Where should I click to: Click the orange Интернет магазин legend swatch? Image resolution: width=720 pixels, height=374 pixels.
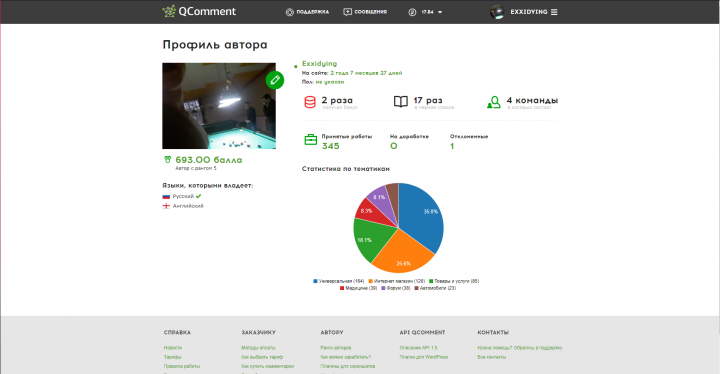tap(371, 281)
